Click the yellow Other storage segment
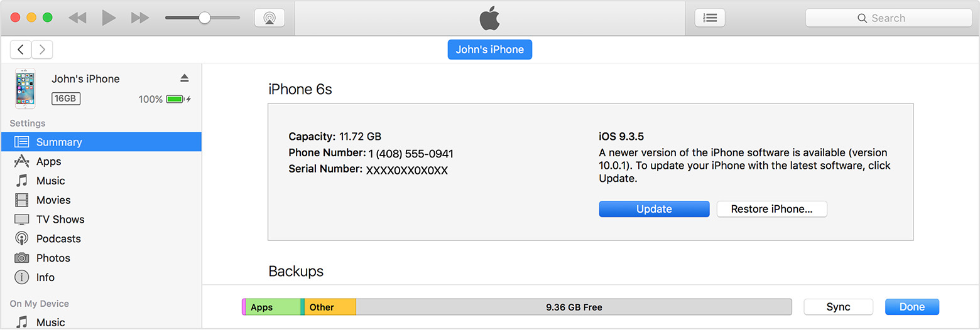This screenshot has width=980, height=330. click(330, 307)
